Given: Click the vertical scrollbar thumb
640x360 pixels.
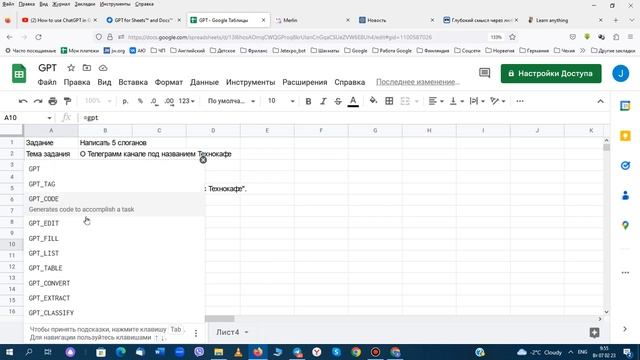Looking at the screenshot, I should (x=607, y=147).
